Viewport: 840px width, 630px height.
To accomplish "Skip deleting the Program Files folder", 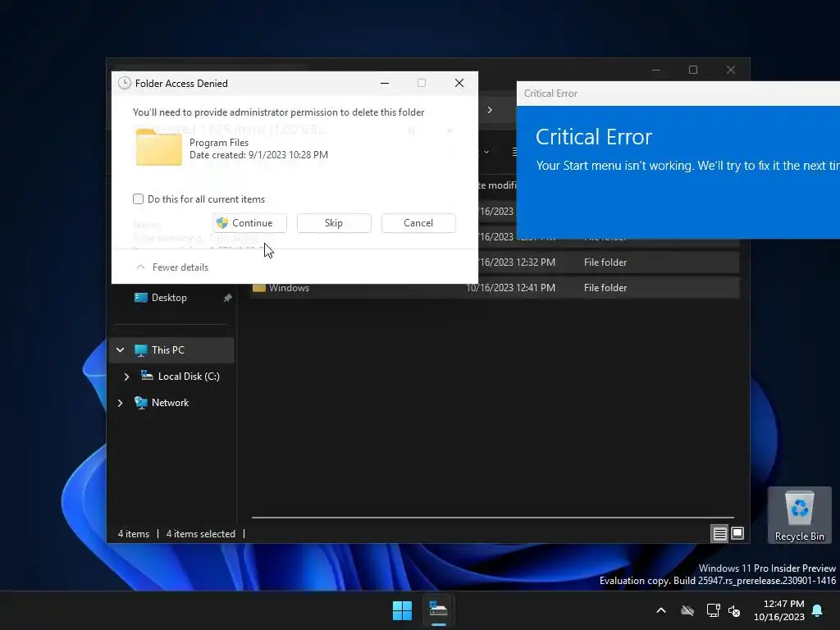I will [334, 223].
